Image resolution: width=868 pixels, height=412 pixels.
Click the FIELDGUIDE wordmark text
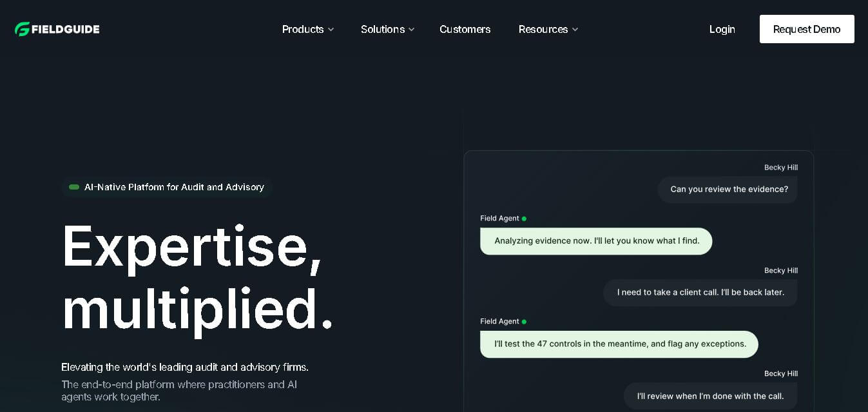click(66, 30)
